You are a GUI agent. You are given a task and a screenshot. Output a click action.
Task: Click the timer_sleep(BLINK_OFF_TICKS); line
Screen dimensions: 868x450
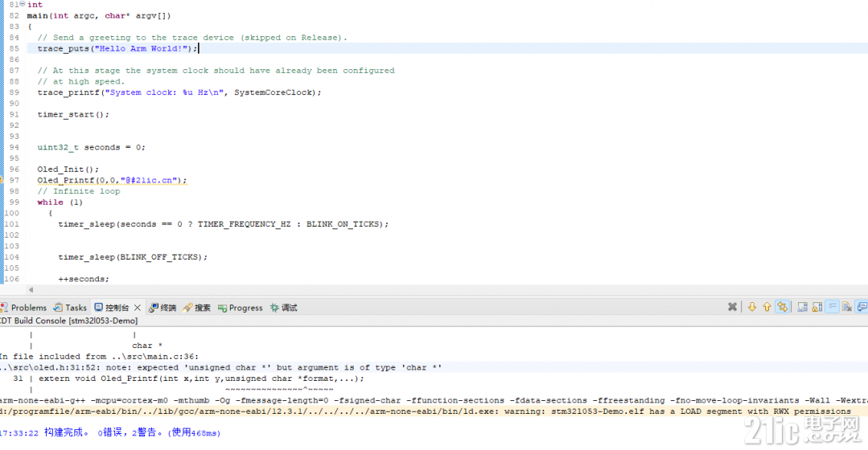(133, 257)
